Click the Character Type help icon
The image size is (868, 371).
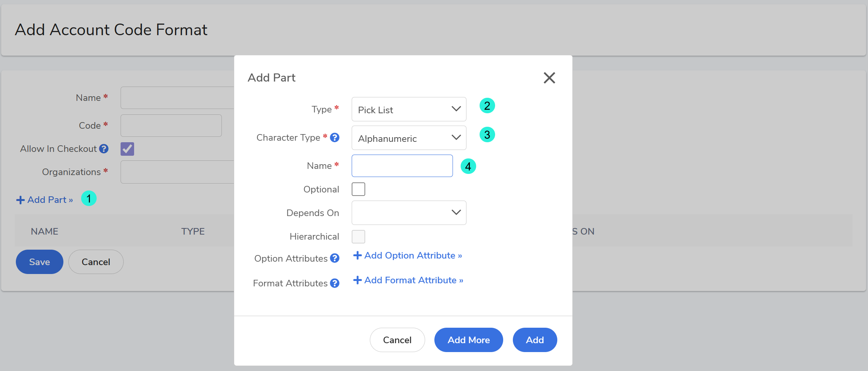pos(335,138)
